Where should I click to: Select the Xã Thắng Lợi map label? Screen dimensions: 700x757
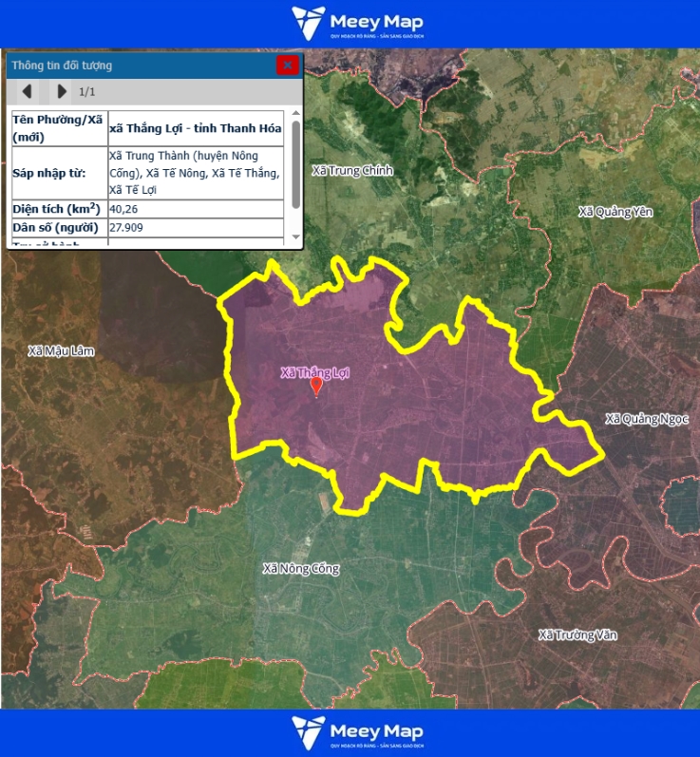[x=314, y=372]
